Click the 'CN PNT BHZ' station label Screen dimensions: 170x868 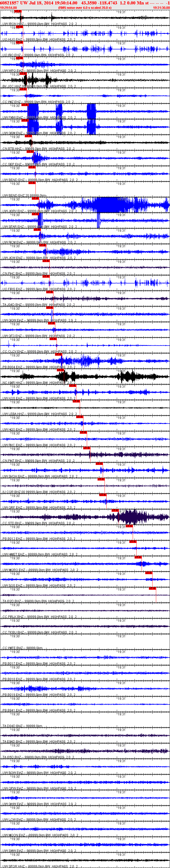tap(12, 461)
